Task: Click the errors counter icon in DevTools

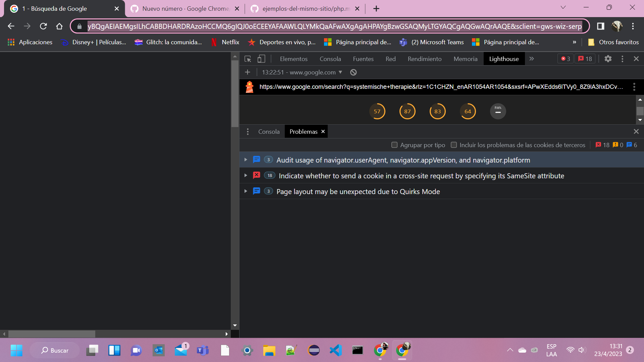Action: pos(565,59)
